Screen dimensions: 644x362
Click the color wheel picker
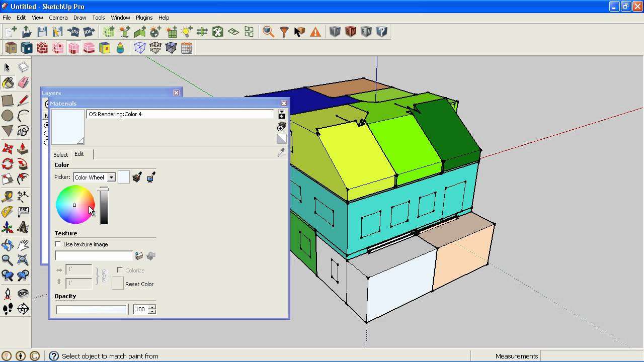pos(75,205)
